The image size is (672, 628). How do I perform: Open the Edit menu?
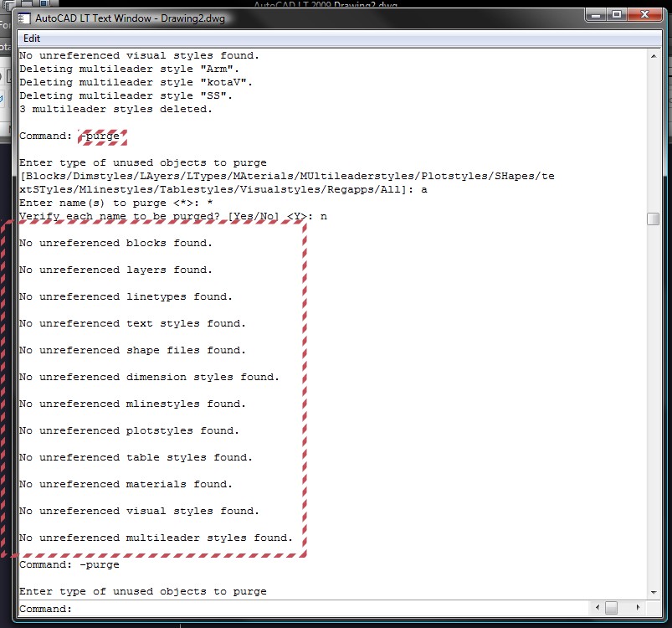pos(31,39)
